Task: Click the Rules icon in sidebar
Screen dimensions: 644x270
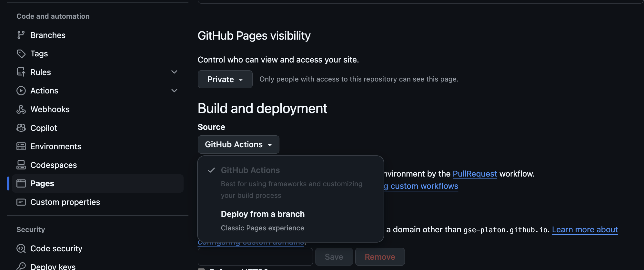Action: (x=21, y=72)
